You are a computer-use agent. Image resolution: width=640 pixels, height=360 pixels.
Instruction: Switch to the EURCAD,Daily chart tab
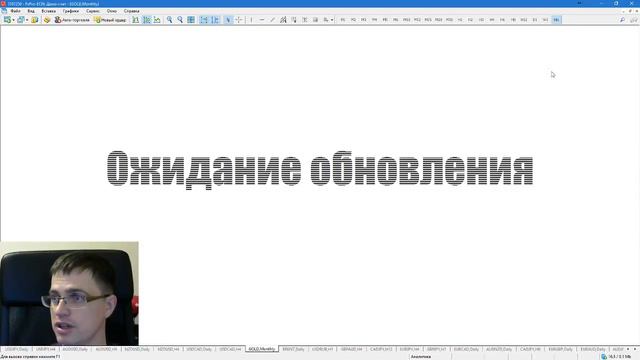tap(466, 349)
